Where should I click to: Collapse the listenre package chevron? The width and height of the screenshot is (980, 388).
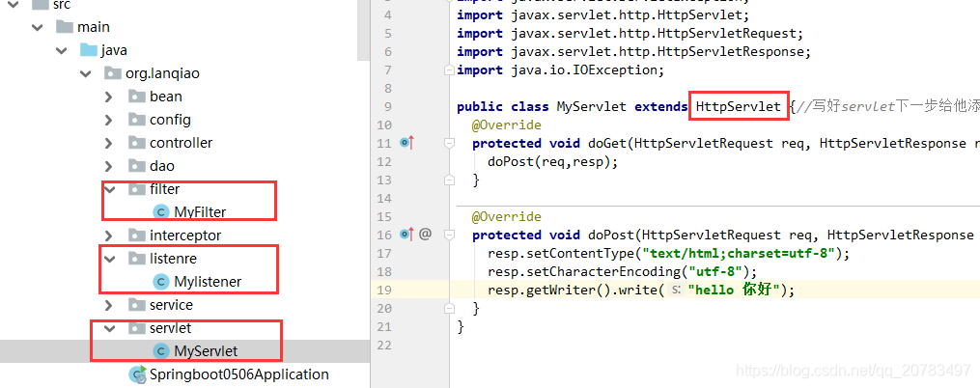(x=111, y=259)
